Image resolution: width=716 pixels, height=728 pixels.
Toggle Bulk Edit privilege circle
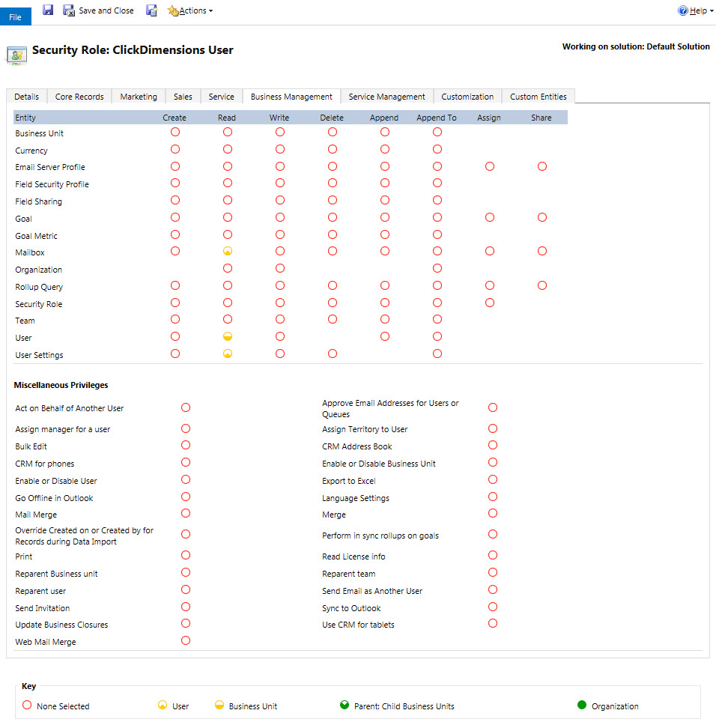186,446
